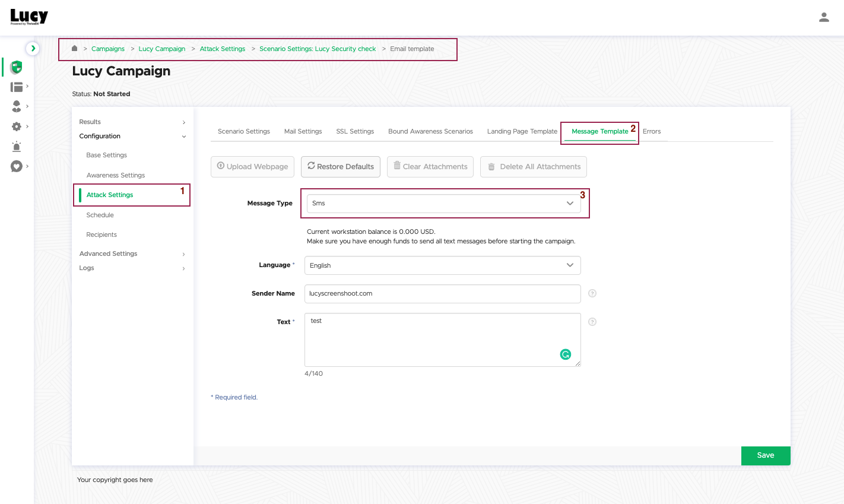Viewport: 844px width, 504px height.
Task: Expand templates sidebar icon submenu arrow
Action: [x=27, y=86]
